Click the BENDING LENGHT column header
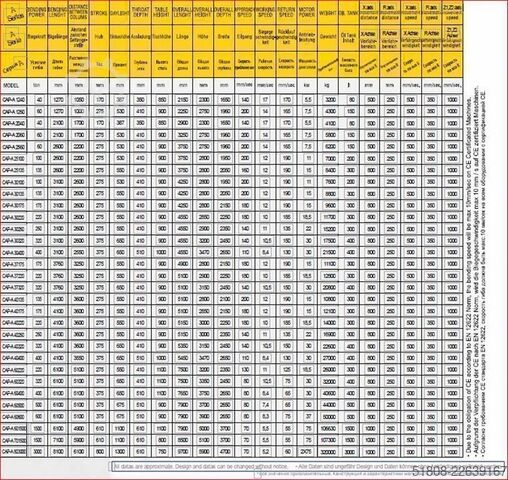Screen dimensions: 508x480 click(x=58, y=12)
